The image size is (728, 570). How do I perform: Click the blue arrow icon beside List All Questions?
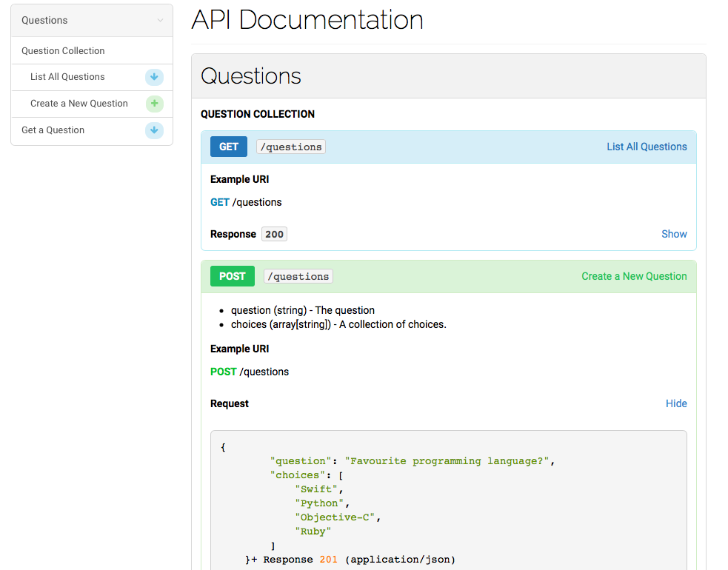pos(154,77)
